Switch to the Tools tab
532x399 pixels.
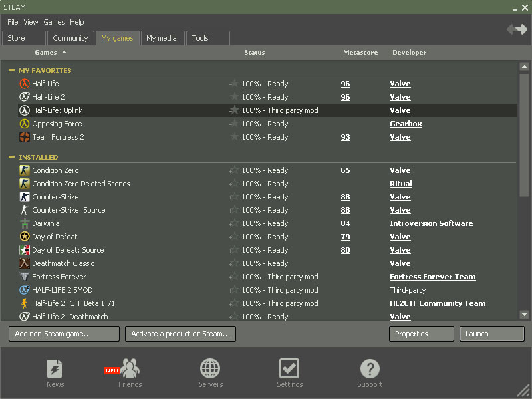208,38
